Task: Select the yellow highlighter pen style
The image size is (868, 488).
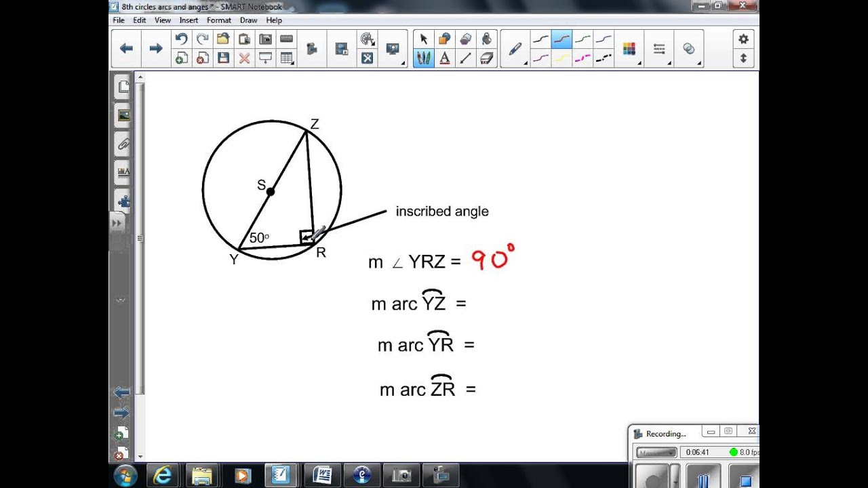Action: 561,58
